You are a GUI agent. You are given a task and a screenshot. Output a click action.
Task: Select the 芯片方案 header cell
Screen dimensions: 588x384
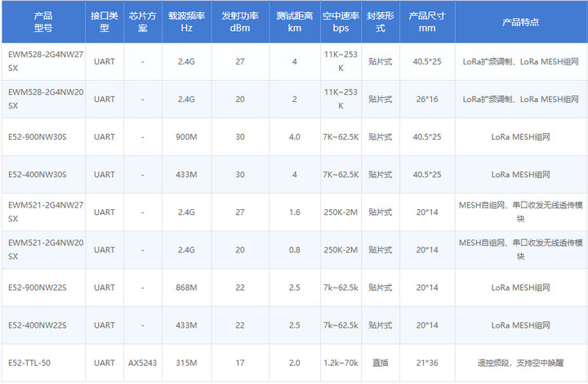143,22
